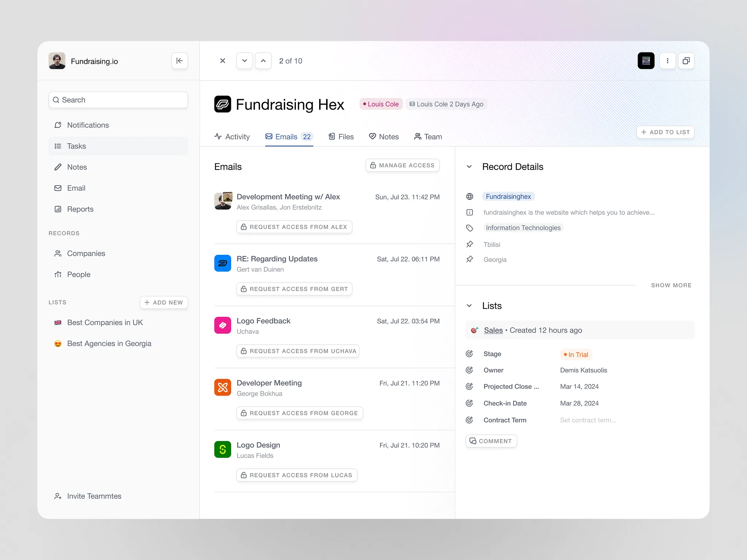Collapse the Lists section chevron
The height and width of the screenshot is (560, 747).
pos(469,306)
